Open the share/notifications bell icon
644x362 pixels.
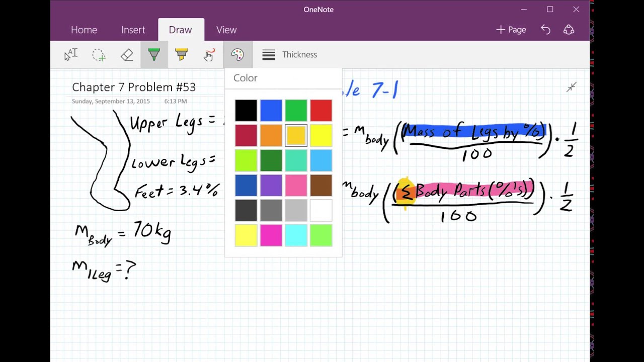pyautogui.click(x=569, y=30)
